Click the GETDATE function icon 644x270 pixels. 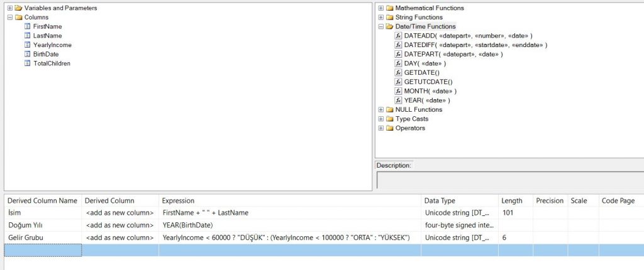click(x=398, y=73)
